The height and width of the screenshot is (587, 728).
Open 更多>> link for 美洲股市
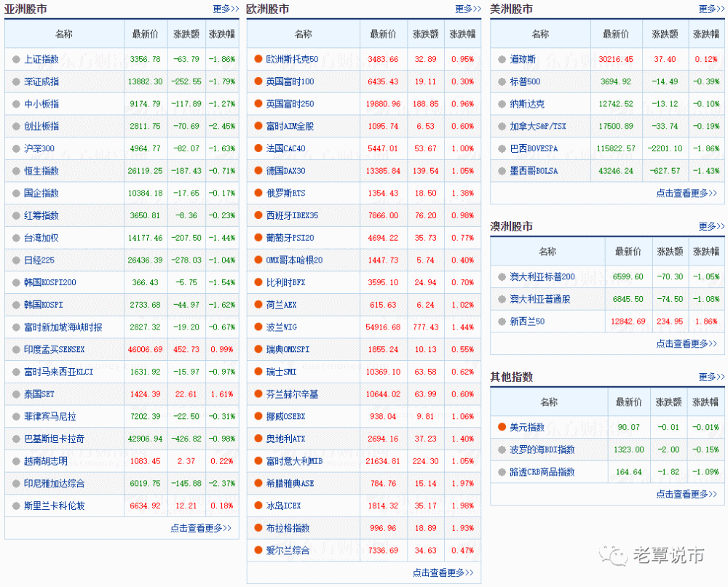click(712, 9)
